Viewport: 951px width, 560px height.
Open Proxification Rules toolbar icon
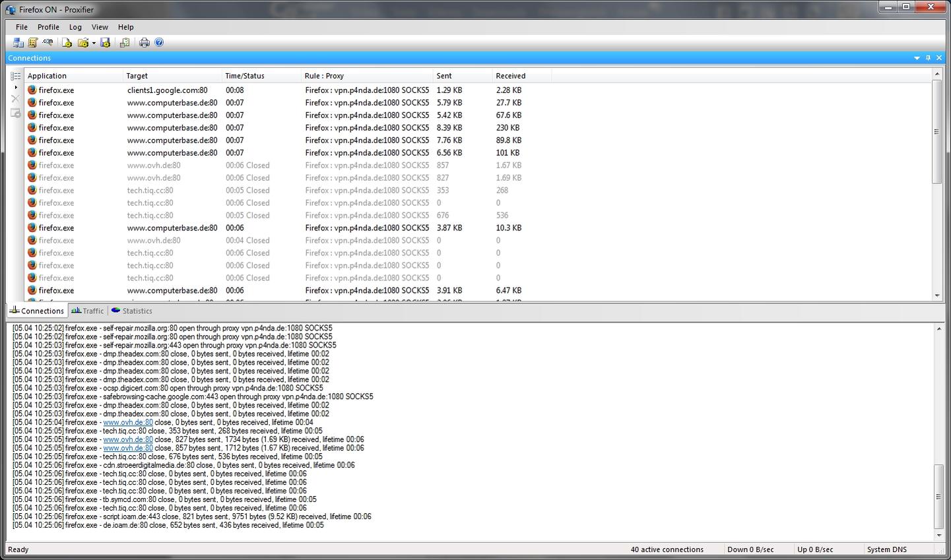coord(33,42)
